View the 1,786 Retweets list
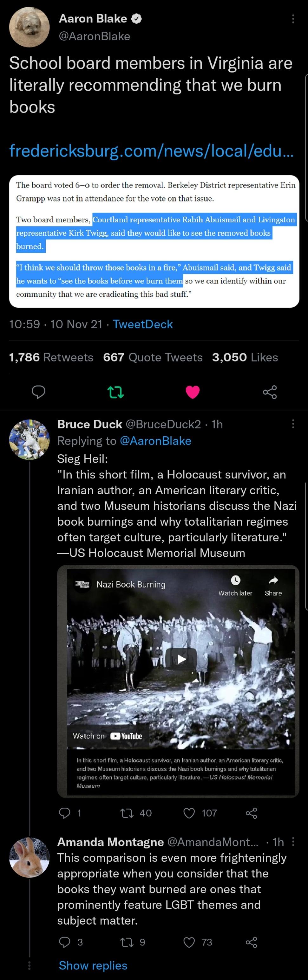Viewport: 308px width, 980px height. pyautogui.click(x=51, y=357)
